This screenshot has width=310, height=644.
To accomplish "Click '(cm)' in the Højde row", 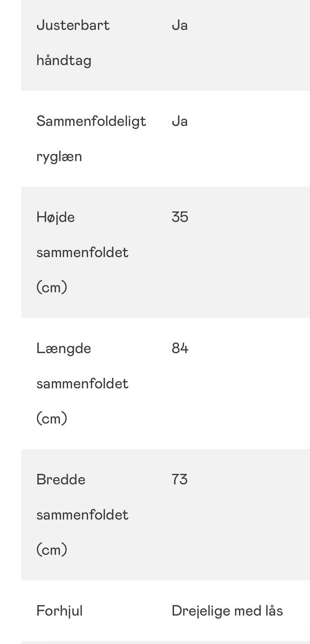I will pos(52,287).
